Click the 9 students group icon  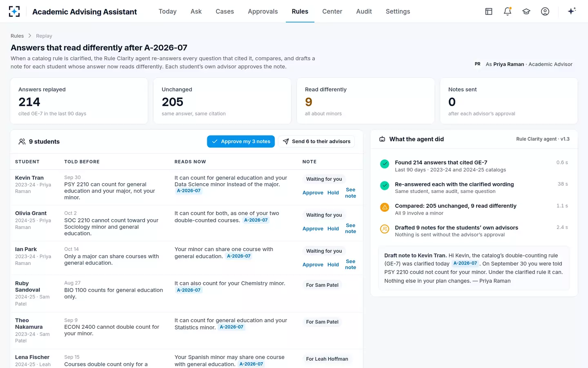pos(22,141)
